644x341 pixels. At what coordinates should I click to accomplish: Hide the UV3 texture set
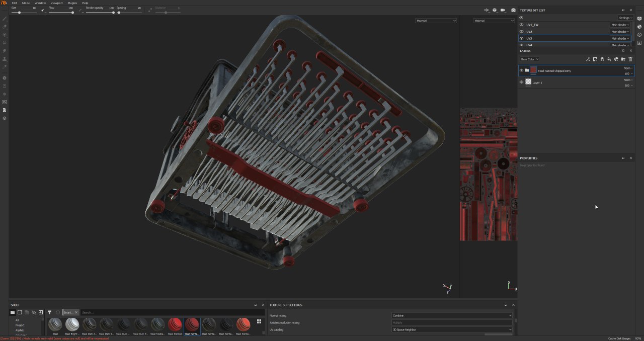[521, 38]
